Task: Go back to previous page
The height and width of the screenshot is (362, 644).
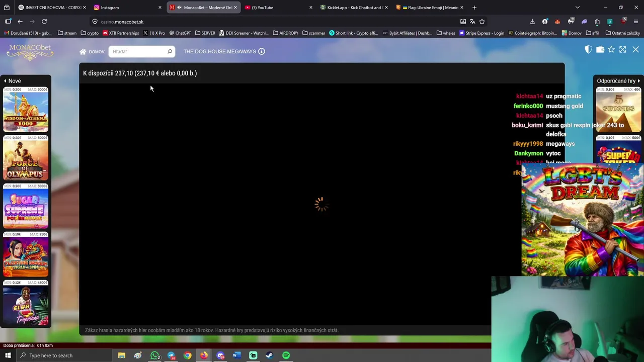Action: [20, 22]
